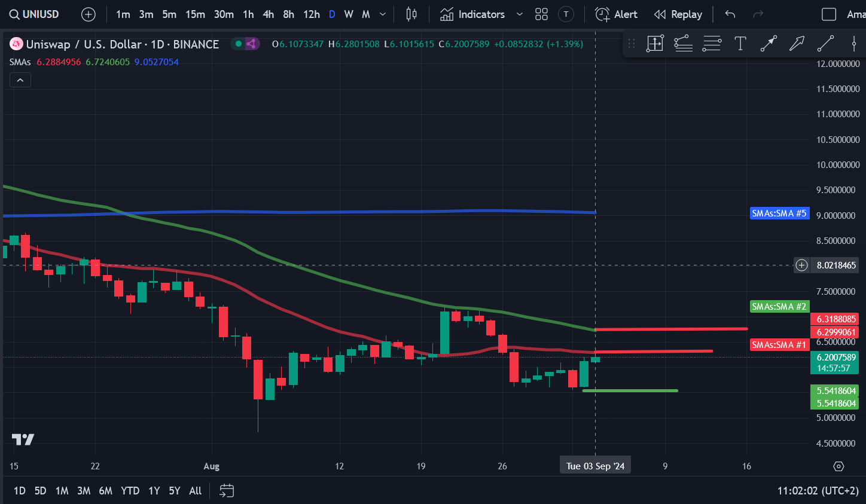Screen dimensions: 866x504
Task: Select the Fib retracement drawing tool
Action: (x=684, y=43)
